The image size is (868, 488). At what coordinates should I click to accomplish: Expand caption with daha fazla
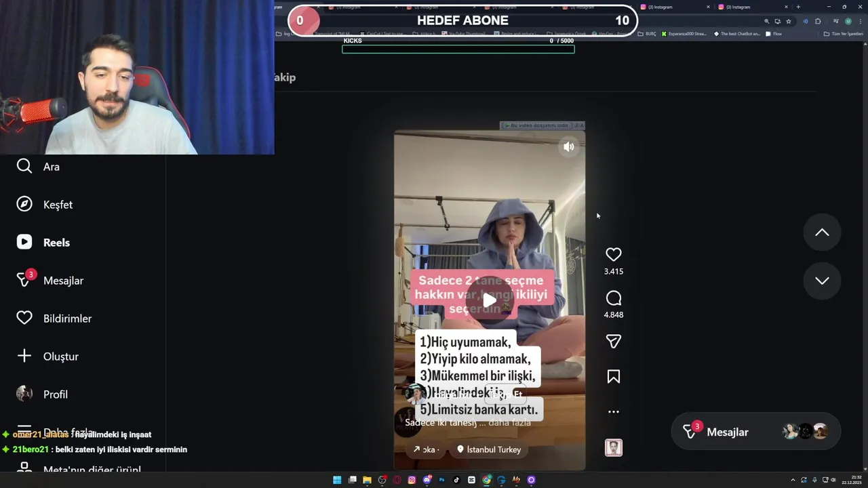click(x=509, y=423)
